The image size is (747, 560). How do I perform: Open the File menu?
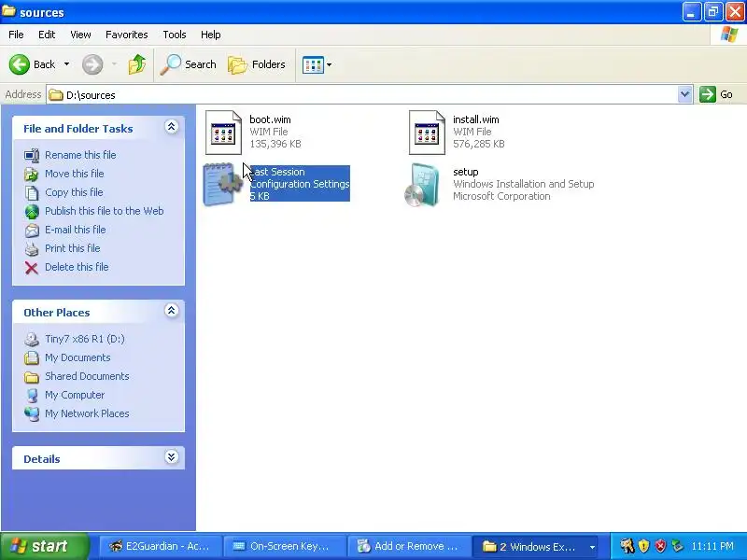tap(16, 35)
